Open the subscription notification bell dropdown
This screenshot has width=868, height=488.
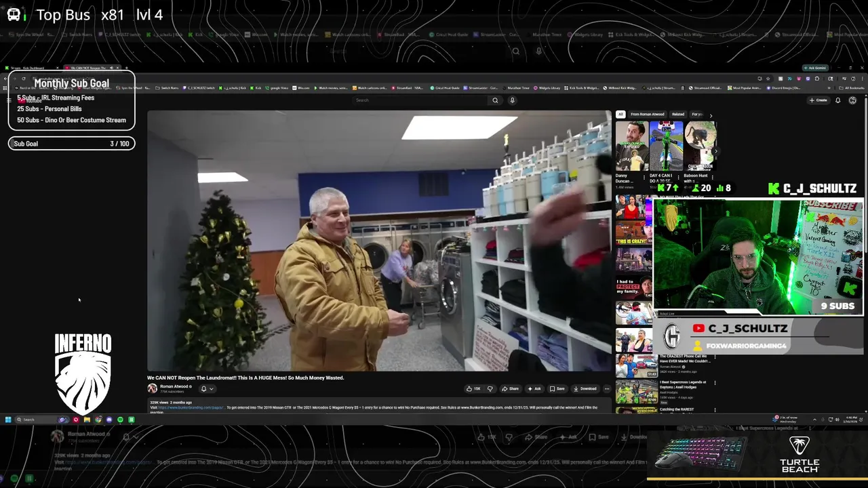coord(207,388)
